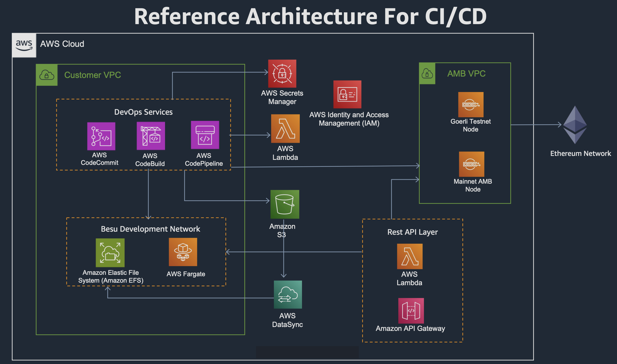Click the Ethereum Network logo
The height and width of the screenshot is (364, 617).
pos(575,125)
